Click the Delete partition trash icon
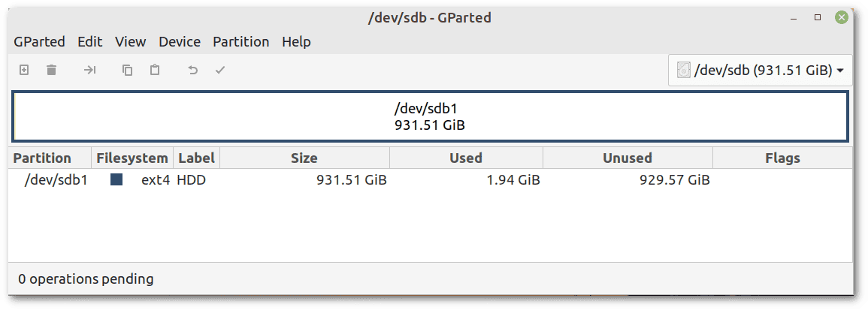The width and height of the screenshot is (868, 310). (x=51, y=70)
